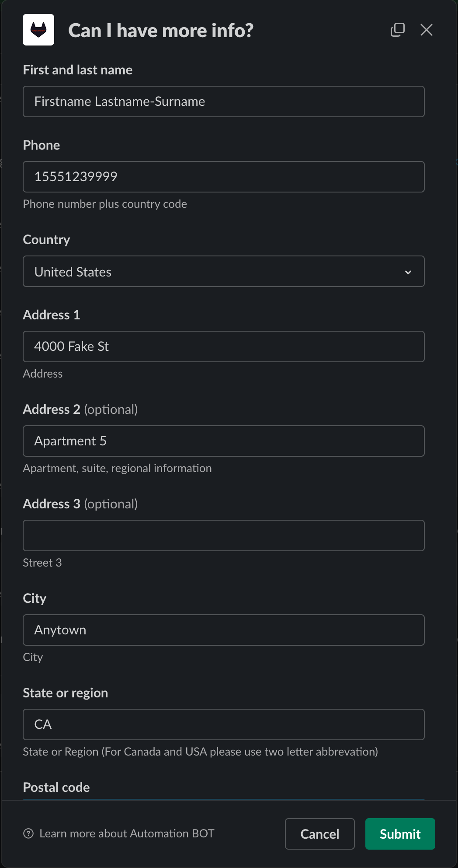Close the dialog with the X icon
Screen dimensions: 458x868
426,30
